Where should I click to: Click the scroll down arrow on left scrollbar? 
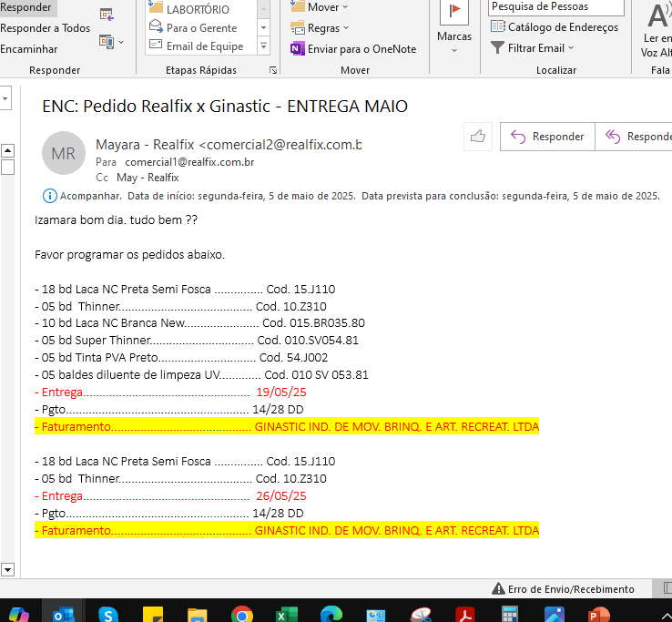(x=8, y=570)
